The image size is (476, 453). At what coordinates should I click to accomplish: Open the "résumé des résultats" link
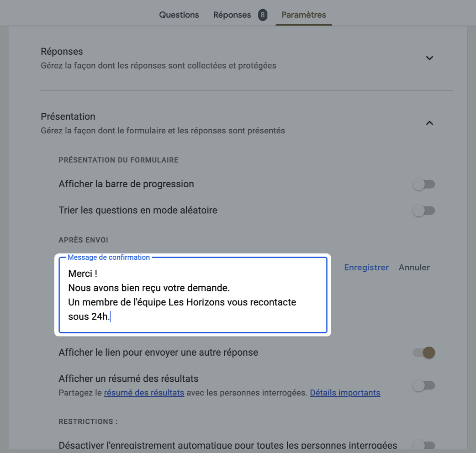pos(144,393)
